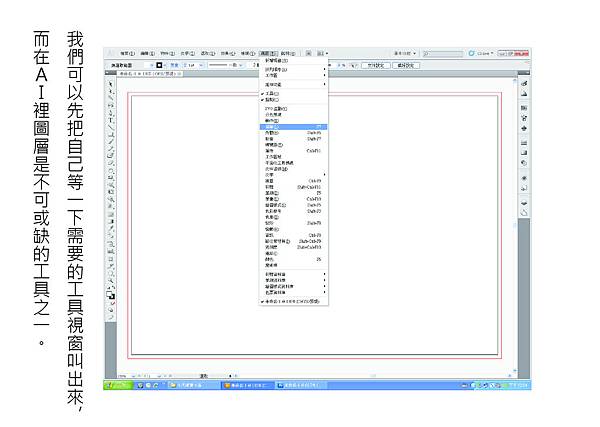Click the Windows Start button
Image resolution: width=600 pixels, height=427 pixels.
[118, 385]
